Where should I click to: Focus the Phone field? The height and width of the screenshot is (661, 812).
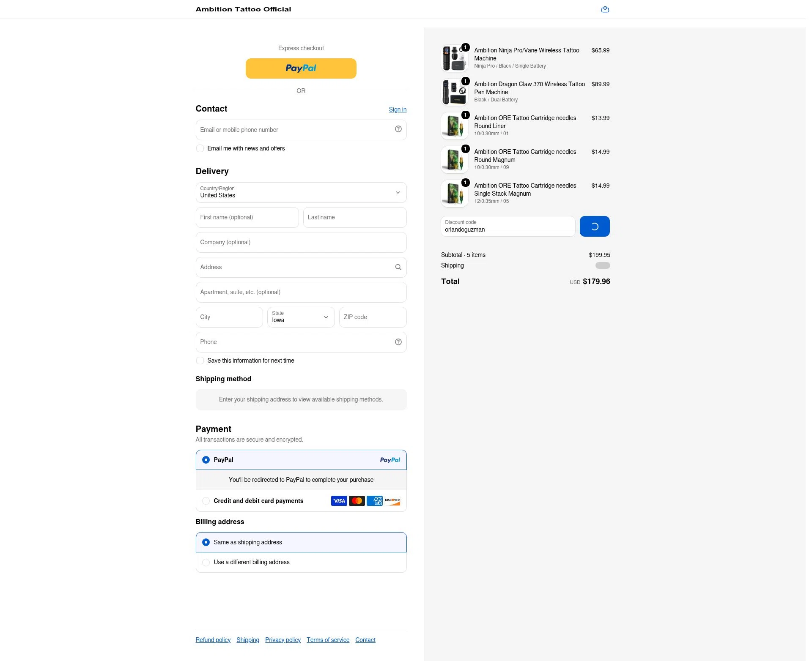(301, 342)
